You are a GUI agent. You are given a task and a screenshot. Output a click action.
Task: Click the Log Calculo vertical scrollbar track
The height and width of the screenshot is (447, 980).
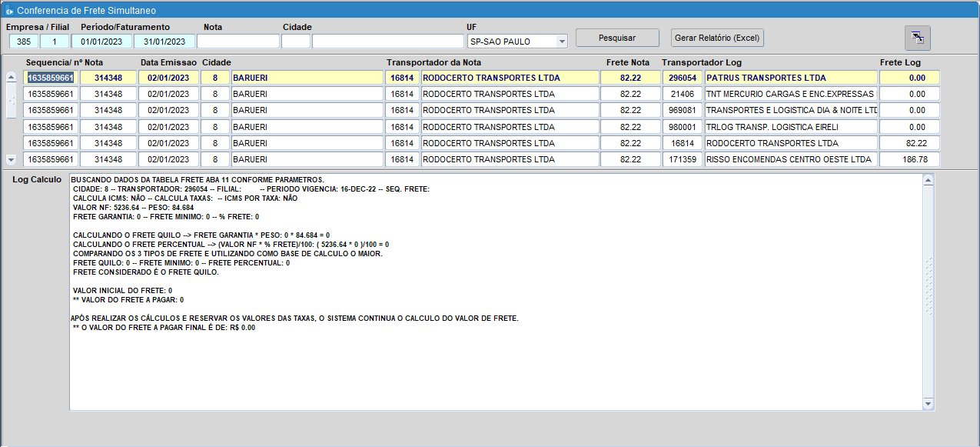pyautogui.click(x=928, y=292)
